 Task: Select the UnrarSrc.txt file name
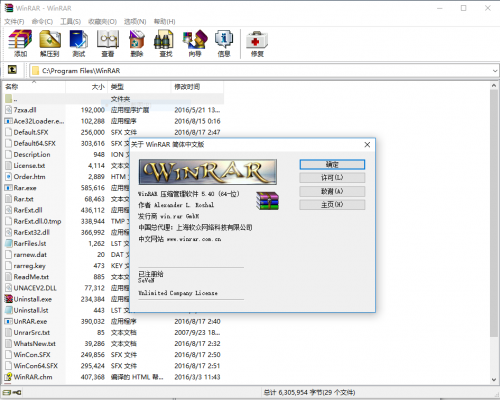coord(32,333)
